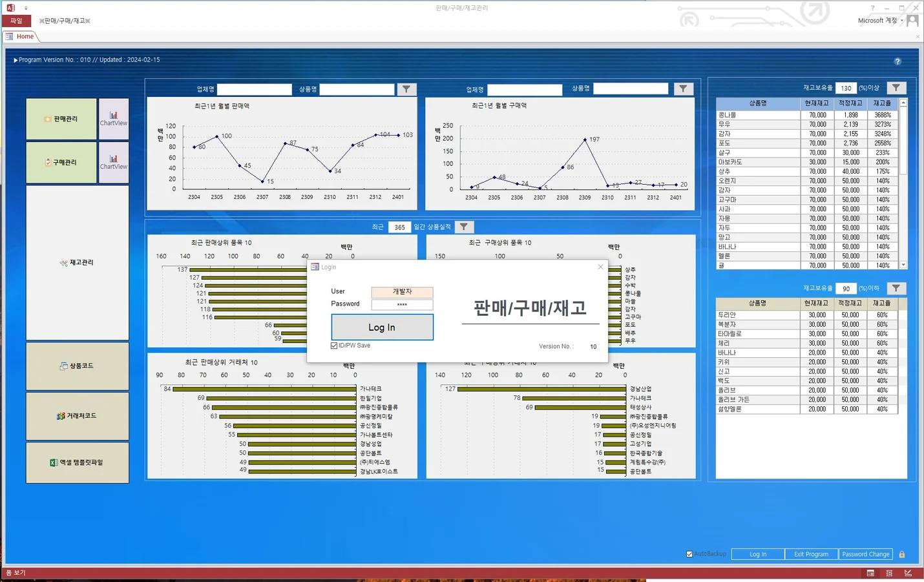Open the 거래처코드 button
Viewport: 924px width, 582px height.
[78, 416]
